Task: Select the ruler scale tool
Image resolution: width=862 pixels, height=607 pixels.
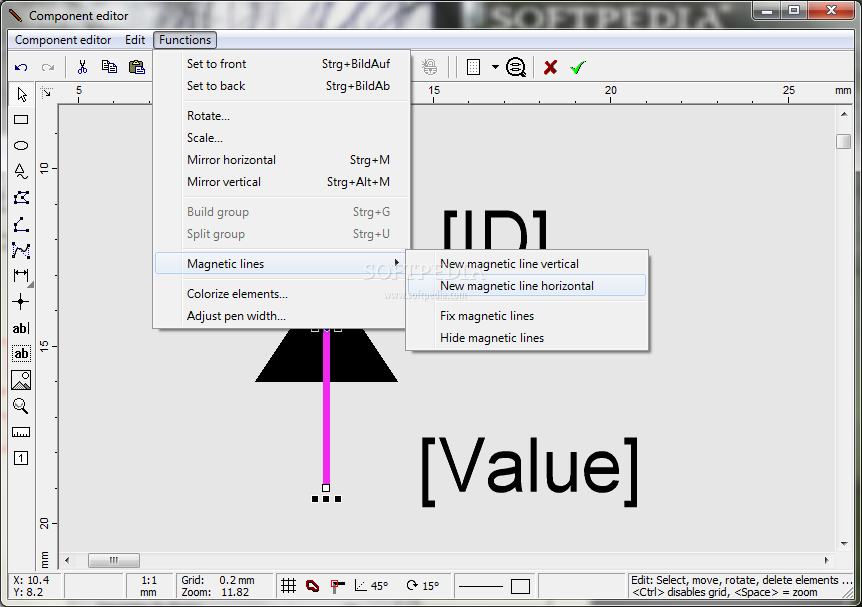Action: [x=21, y=432]
